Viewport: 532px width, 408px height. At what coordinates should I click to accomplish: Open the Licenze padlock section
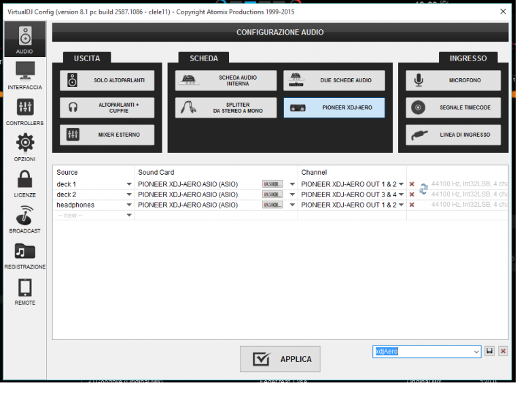[x=24, y=184]
